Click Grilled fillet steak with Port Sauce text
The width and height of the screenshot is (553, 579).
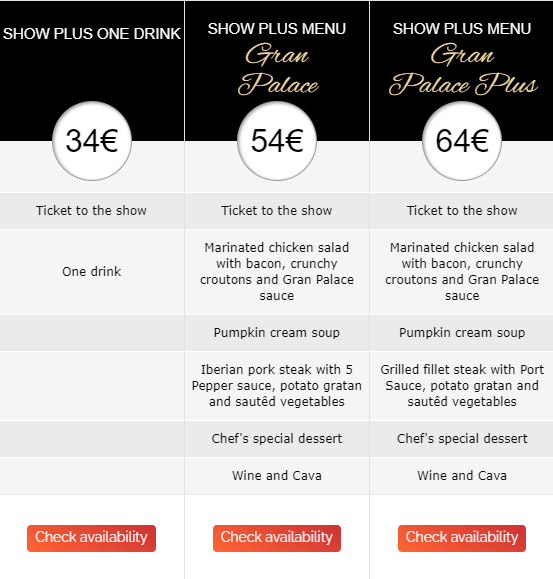tap(462, 386)
